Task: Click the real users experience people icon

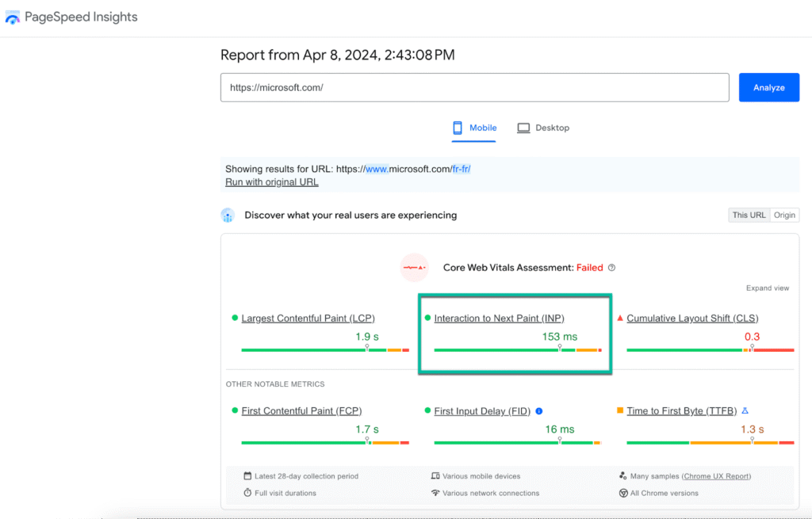Action: pyautogui.click(x=228, y=216)
